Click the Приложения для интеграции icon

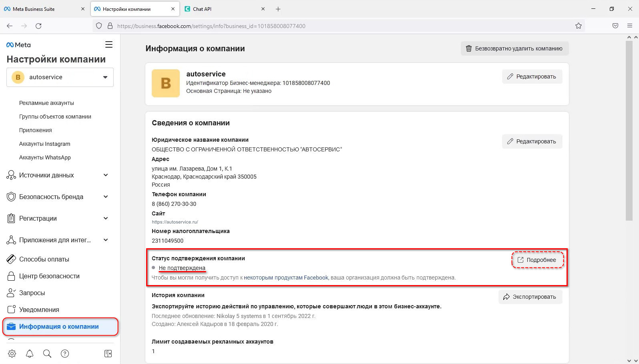point(11,240)
